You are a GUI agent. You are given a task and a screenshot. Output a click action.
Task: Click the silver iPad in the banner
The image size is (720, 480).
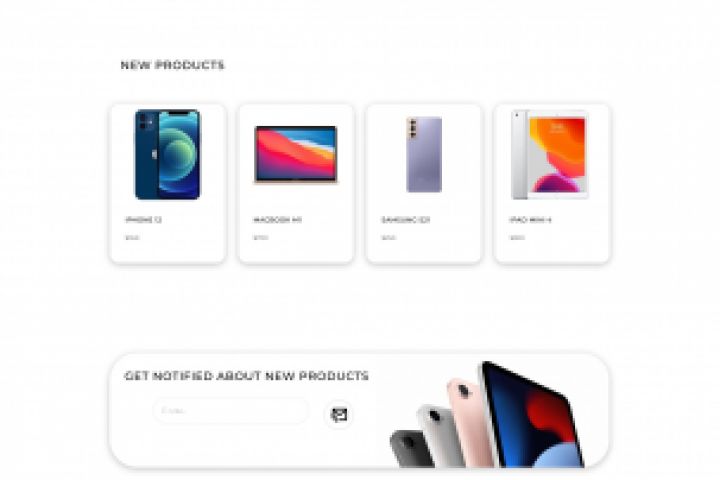(x=439, y=436)
